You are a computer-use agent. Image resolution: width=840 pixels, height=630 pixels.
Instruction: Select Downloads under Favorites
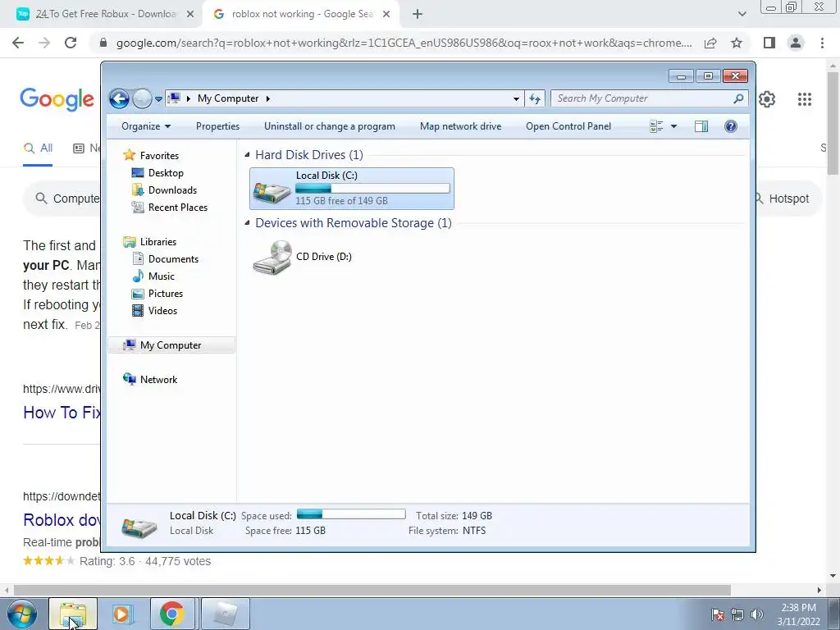point(172,190)
